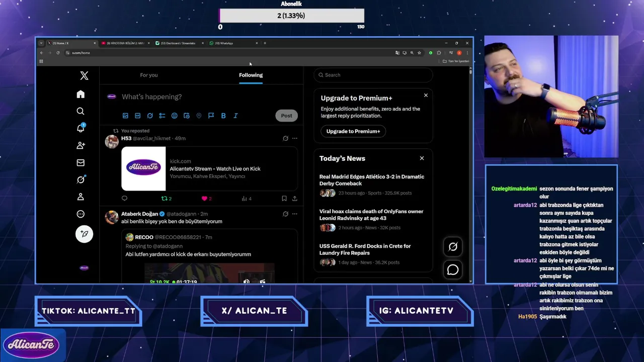Image resolution: width=644 pixels, height=362 pixels.
Task: Toggle italic formatting in composer
Action: coord(235,116)
